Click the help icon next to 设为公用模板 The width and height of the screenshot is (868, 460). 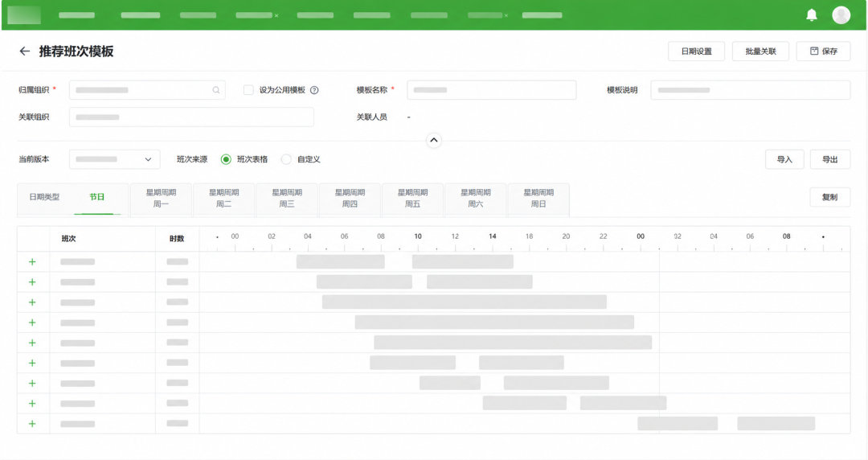tap(314, 90)
